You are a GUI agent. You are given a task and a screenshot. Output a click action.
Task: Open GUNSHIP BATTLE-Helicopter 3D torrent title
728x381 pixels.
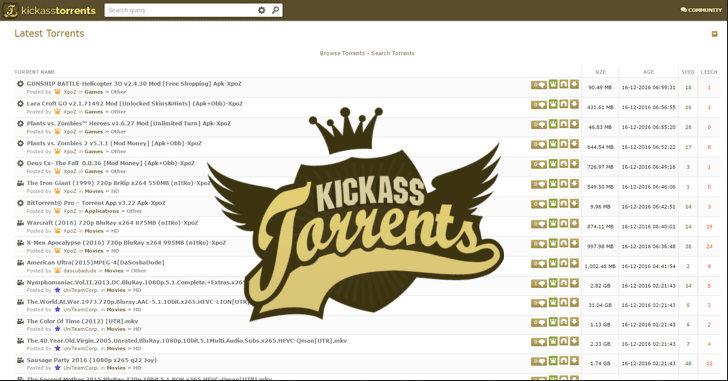[x=134, y=84]
